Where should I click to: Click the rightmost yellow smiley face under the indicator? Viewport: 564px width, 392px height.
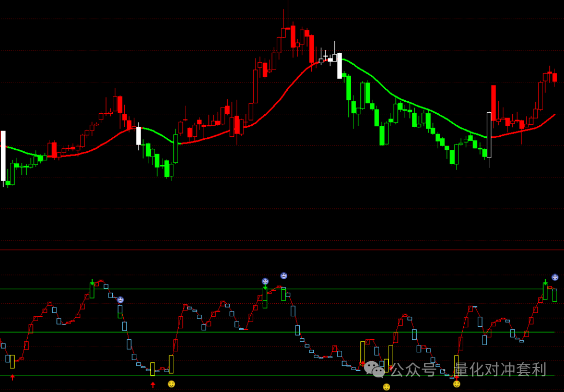click(457, 384)
